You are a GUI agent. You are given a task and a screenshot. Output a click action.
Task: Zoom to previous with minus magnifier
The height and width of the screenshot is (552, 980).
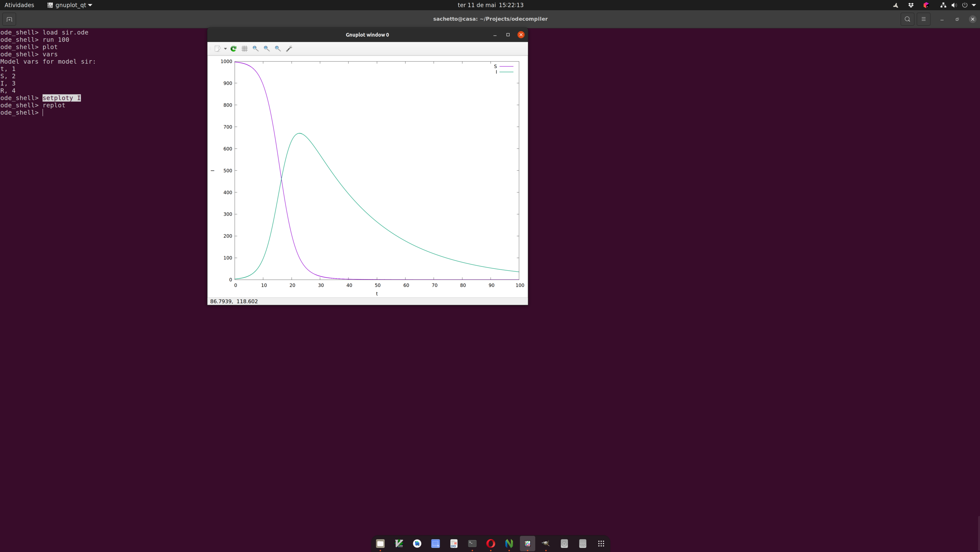255,49
